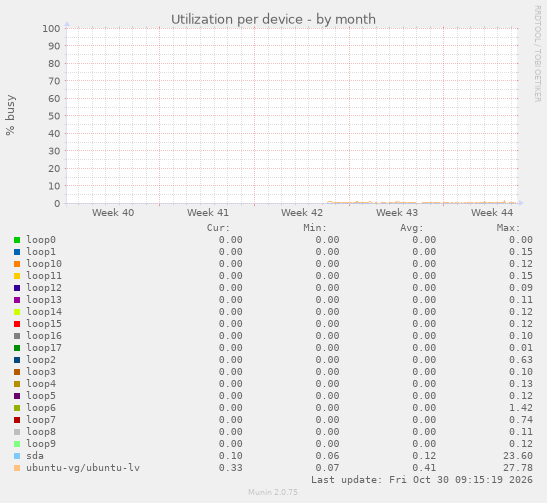The height and width of the screenshot is (503, 547).
Task: Click the loop6 max value 1.42
Action: tap(521, 408)
